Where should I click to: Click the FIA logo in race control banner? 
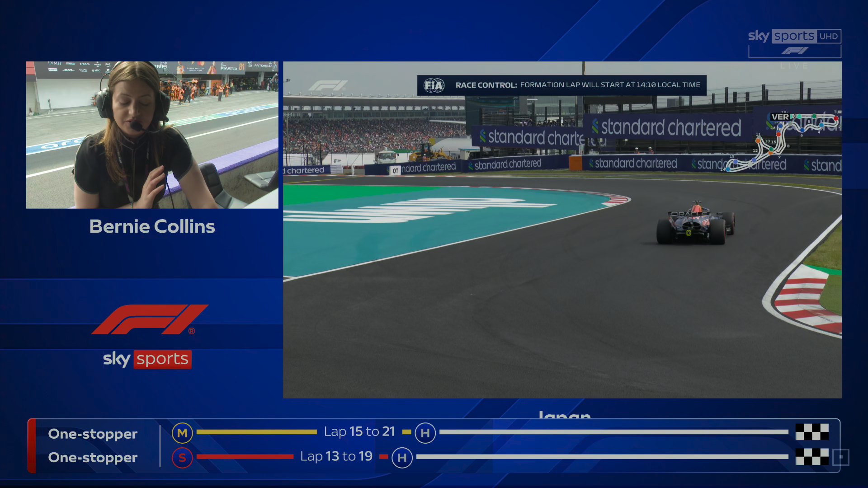point(434,85)
